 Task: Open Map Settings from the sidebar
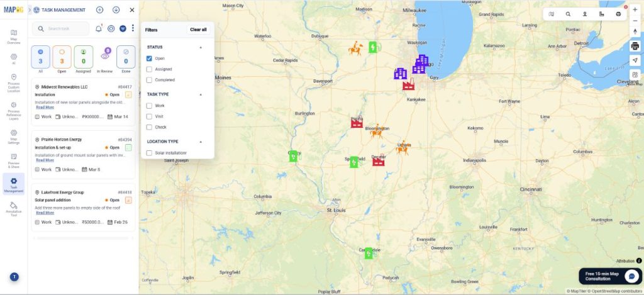pos(14,136)
